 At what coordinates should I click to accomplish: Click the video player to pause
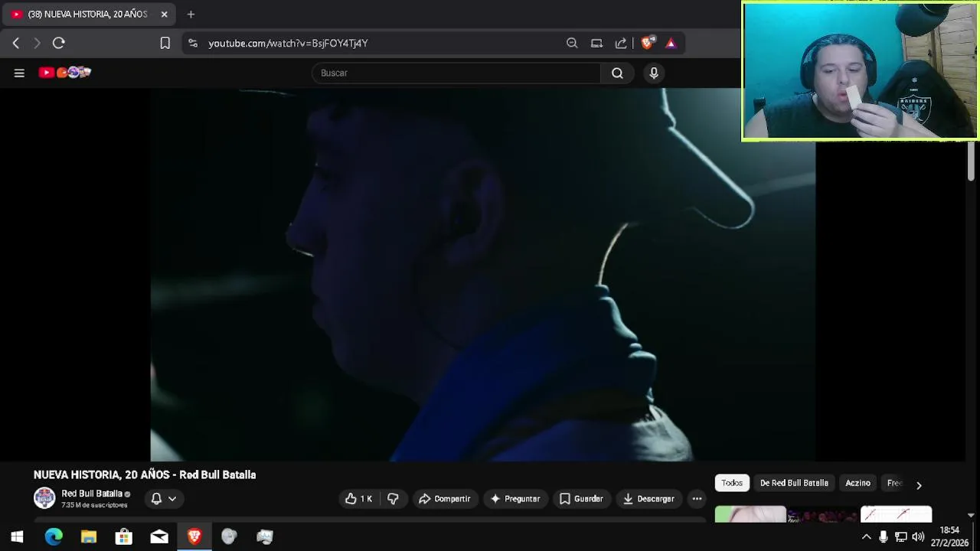pos(483,275)
